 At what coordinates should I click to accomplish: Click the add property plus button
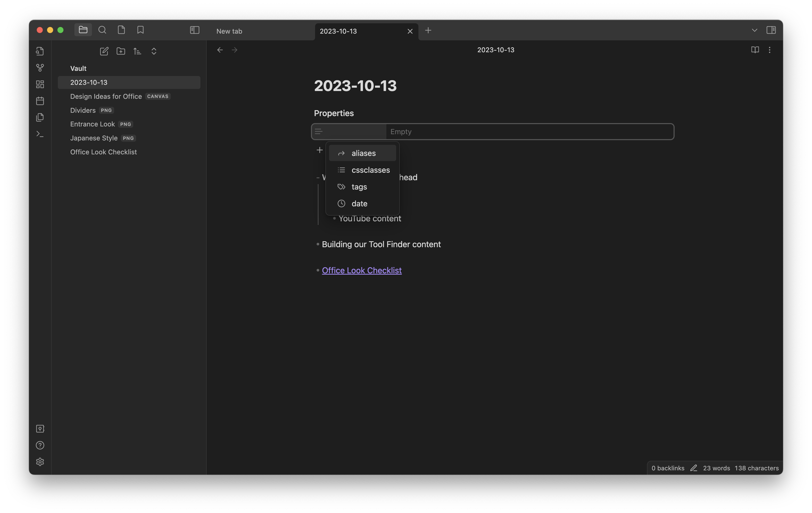(x=319, y=150)
